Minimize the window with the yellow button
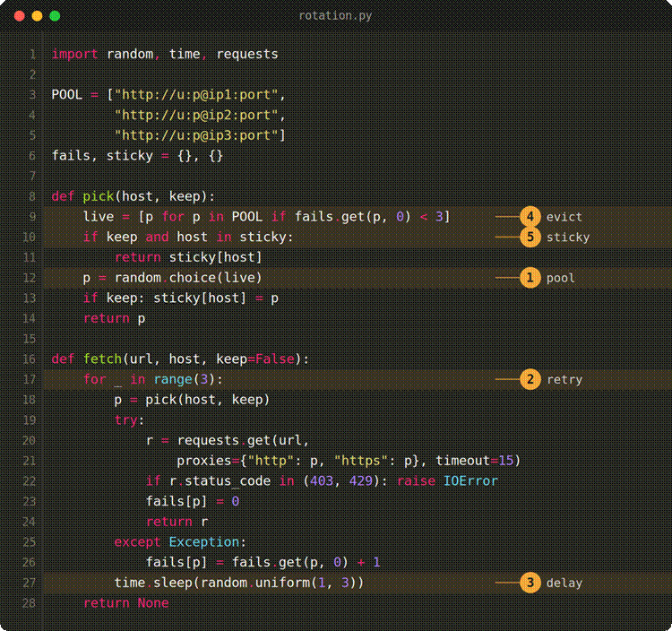The image size is (672, 631). pos(38,16)
